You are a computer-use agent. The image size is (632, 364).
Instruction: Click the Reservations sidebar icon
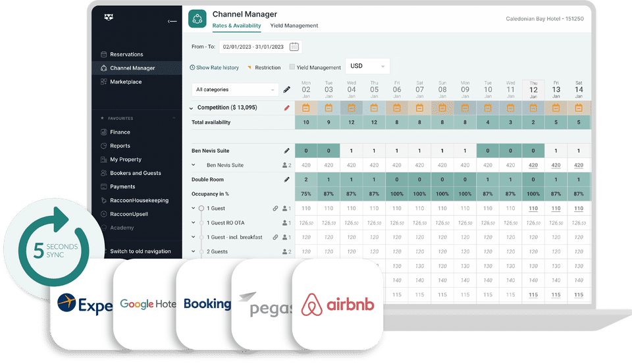[103, 55]
